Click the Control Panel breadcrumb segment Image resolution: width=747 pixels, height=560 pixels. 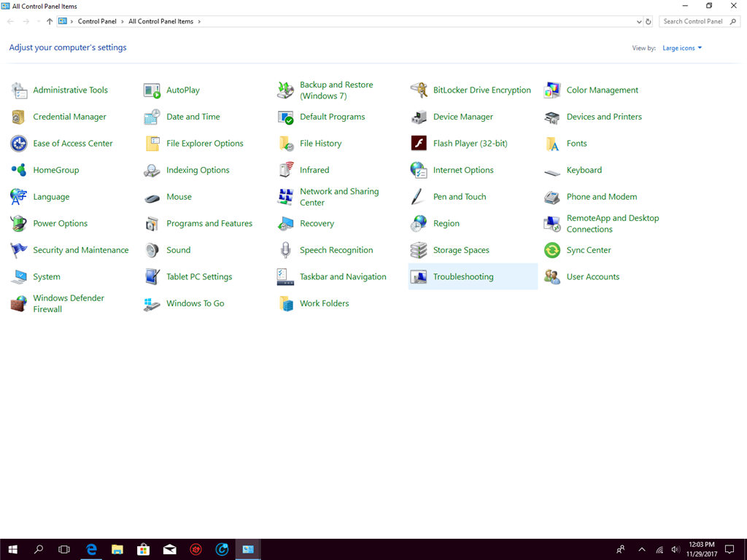pos(98,22)
